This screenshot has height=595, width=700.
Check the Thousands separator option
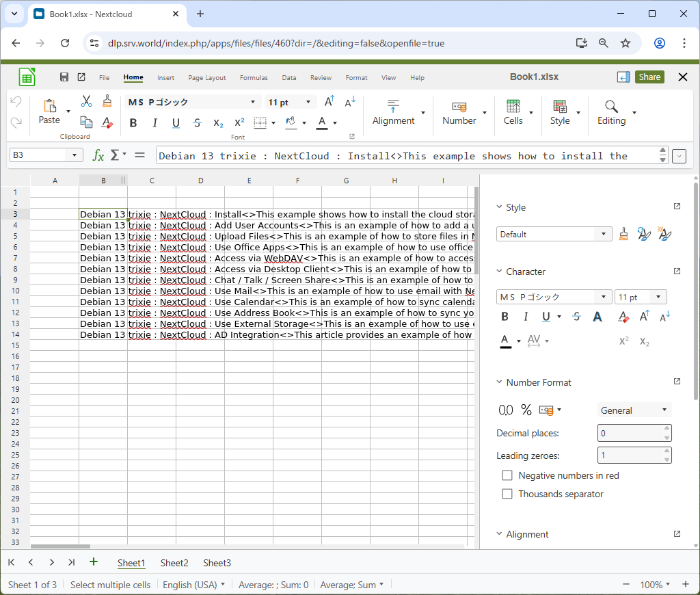tap(507, 494)
